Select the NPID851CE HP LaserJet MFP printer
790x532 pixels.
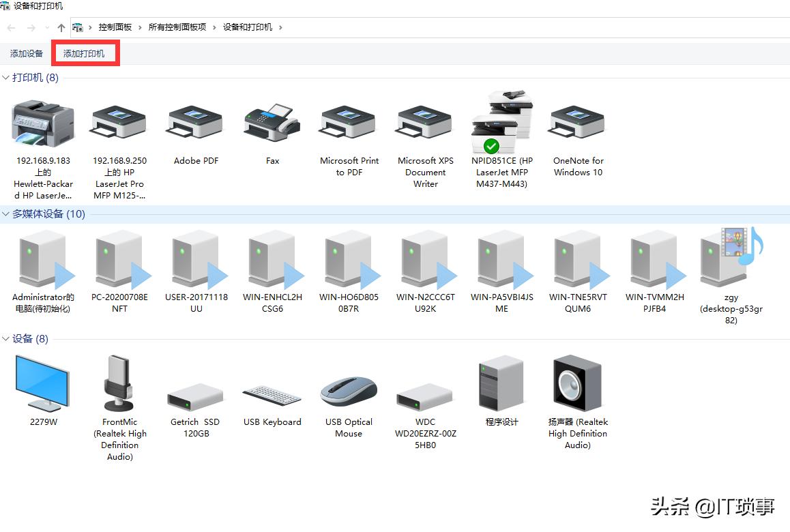[501, 119]
